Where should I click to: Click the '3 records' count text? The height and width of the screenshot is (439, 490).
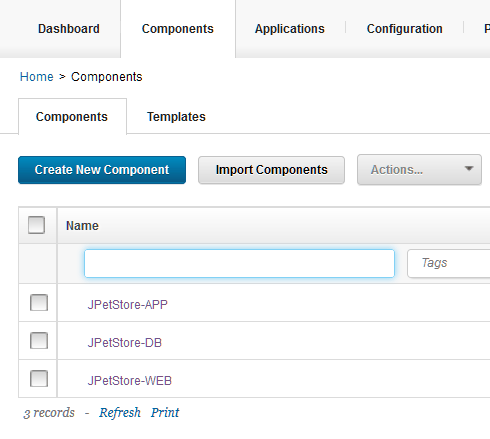pos(49,413)
